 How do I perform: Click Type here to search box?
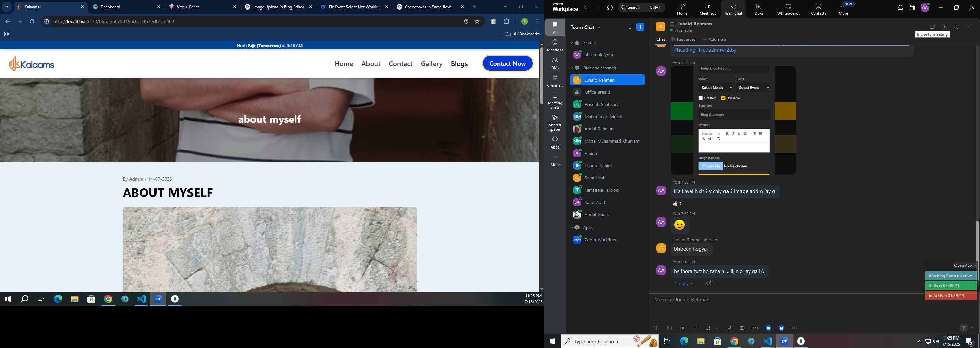tap(610, 342)
